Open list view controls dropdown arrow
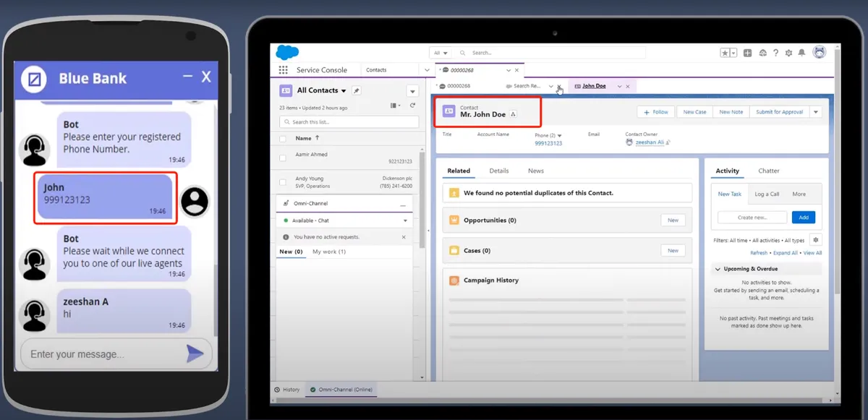 tap(412, 91)
